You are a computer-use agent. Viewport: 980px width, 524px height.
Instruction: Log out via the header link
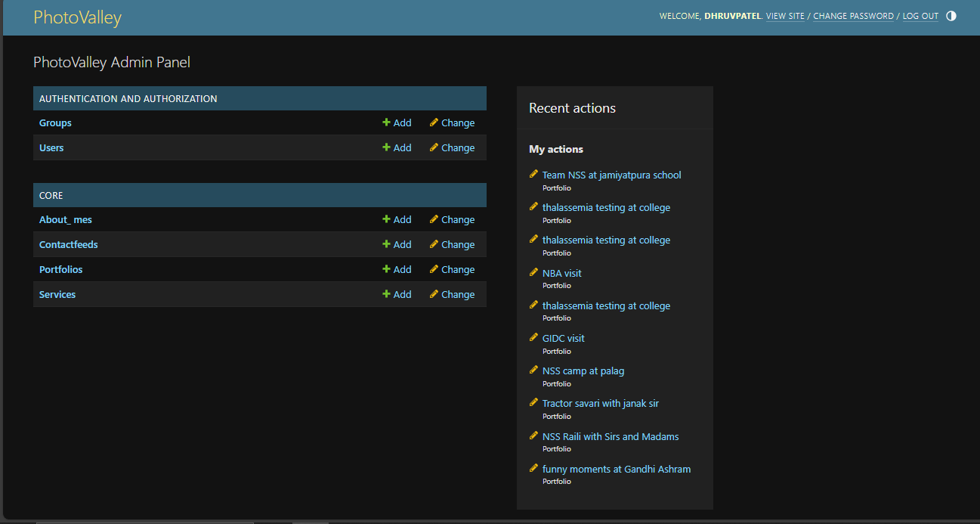(x=920, y=16)
